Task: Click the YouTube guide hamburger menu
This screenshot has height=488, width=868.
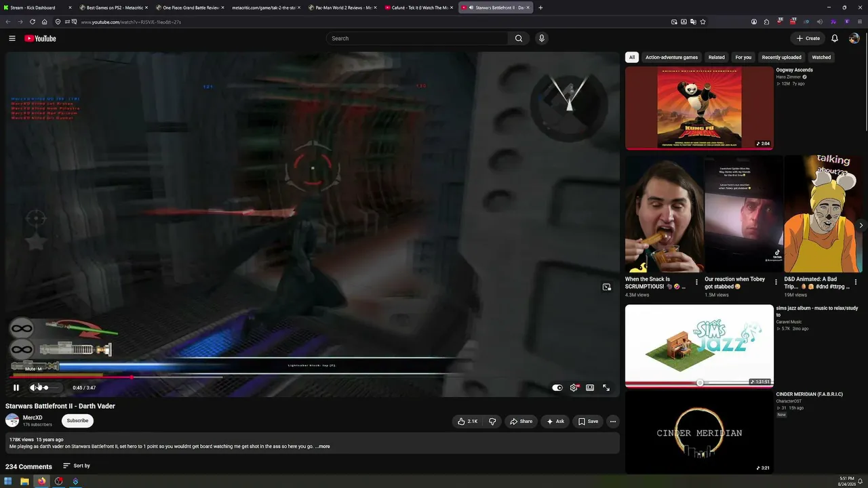Action: tap(12, 39)
